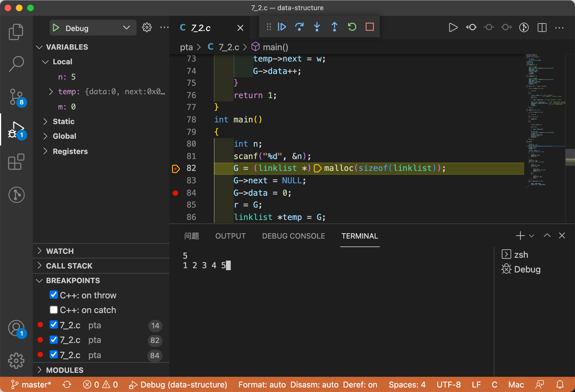575x392 pixels.
Task: Disable the 7_2.c line 82 breakpoint
Action: [x=54, y=340]
